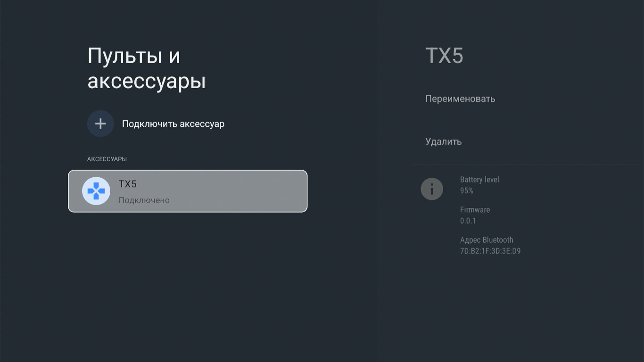Click the Пульты и аксессуары title
Screen dimensions: 644x362
tap(147, 68)
